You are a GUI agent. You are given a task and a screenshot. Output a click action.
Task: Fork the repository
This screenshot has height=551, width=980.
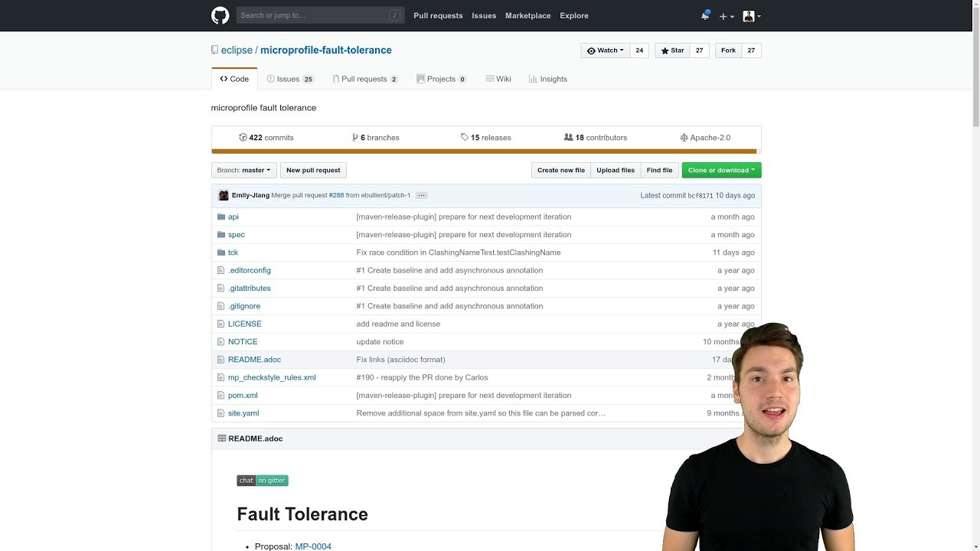point(728,51)
